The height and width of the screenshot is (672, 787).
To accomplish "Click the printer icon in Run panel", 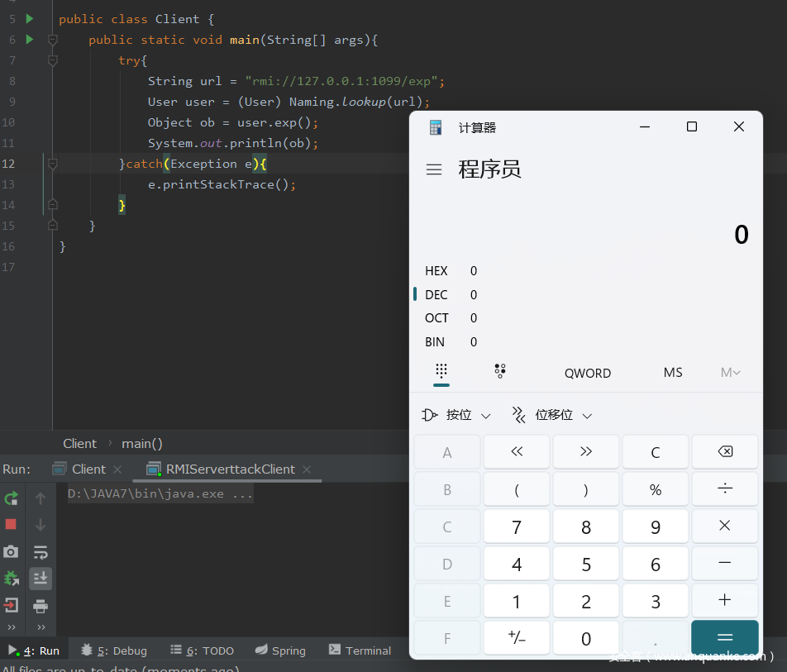I will point(41,606).
